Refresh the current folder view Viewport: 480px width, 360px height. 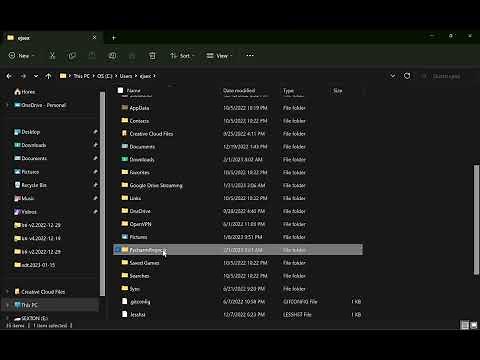(407, 76)
